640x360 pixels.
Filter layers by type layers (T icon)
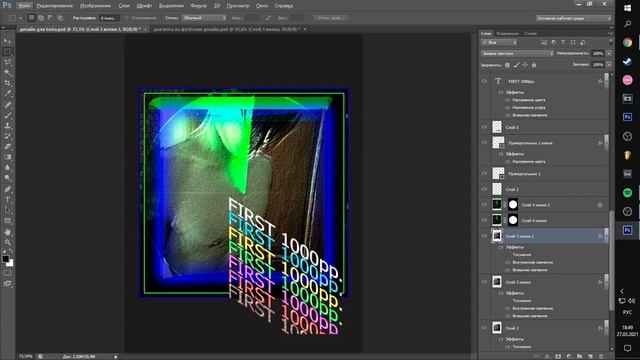pyautogui.click(x=563, y=42)
